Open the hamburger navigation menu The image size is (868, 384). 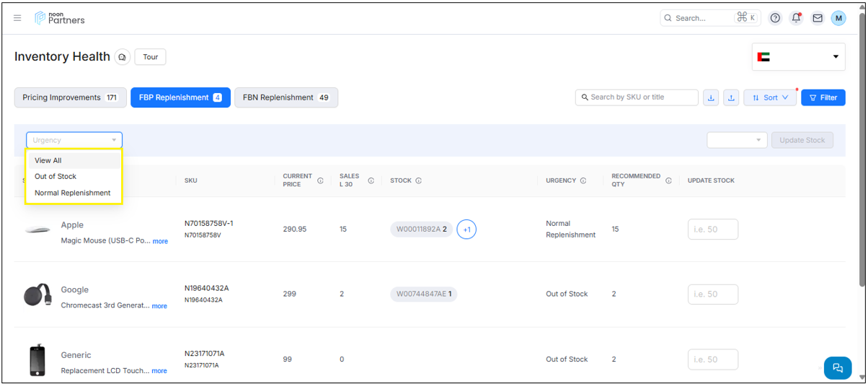18,18
